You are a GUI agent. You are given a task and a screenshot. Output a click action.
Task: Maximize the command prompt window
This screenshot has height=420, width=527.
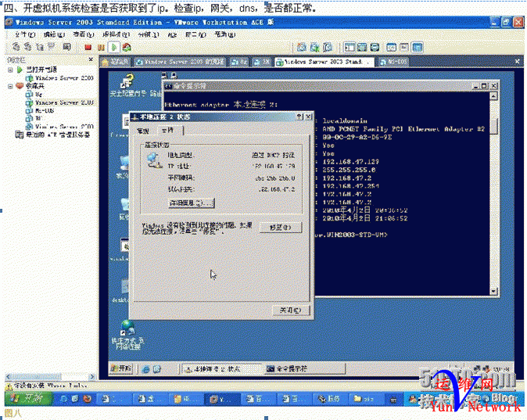pyautogui.click(x=484, y=86)
